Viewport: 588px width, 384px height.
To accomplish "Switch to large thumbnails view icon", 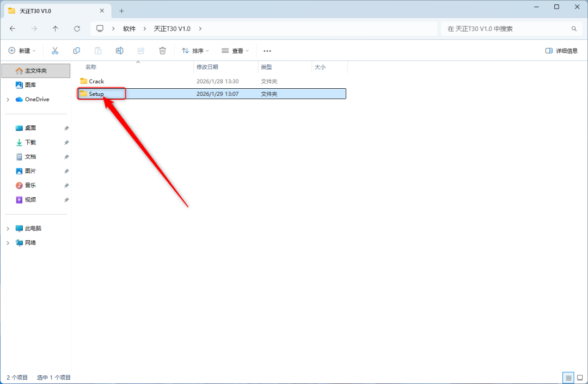I will tap(580, 377).
